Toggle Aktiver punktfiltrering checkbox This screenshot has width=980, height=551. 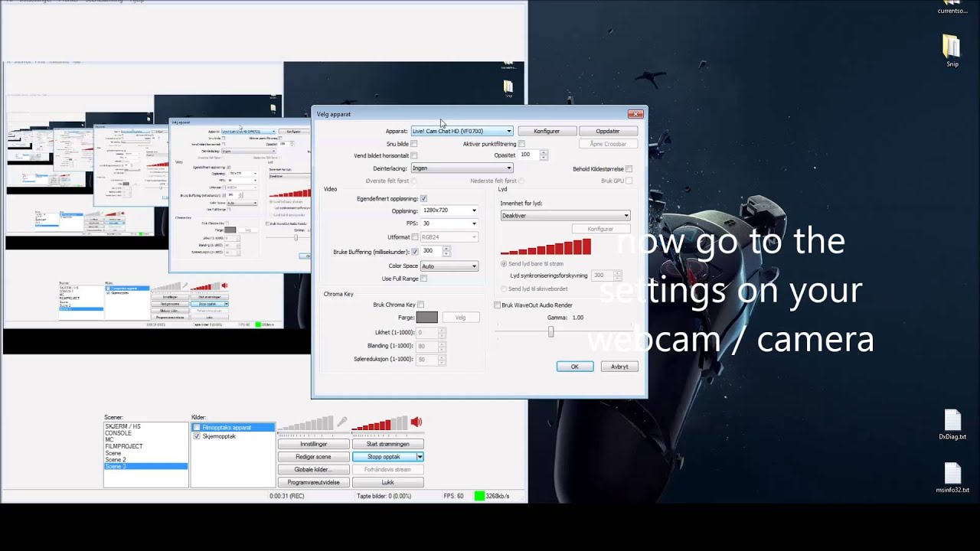point(521,144)
